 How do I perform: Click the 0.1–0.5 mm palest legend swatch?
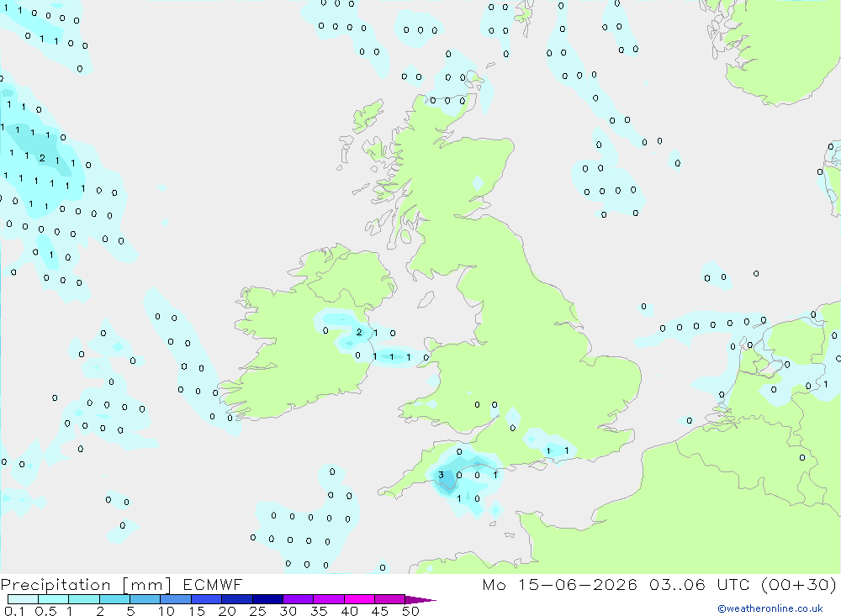23,599
